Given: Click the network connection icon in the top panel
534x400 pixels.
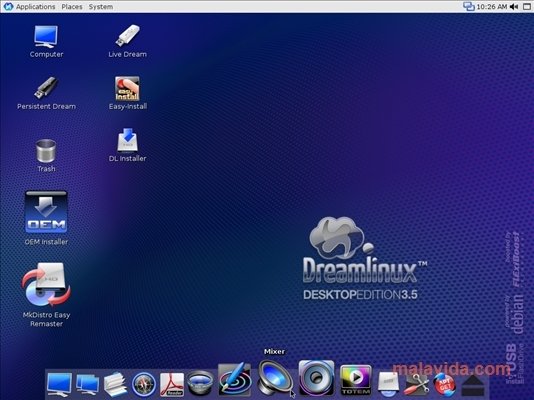Looking at the screenshot, I should 469,6.
